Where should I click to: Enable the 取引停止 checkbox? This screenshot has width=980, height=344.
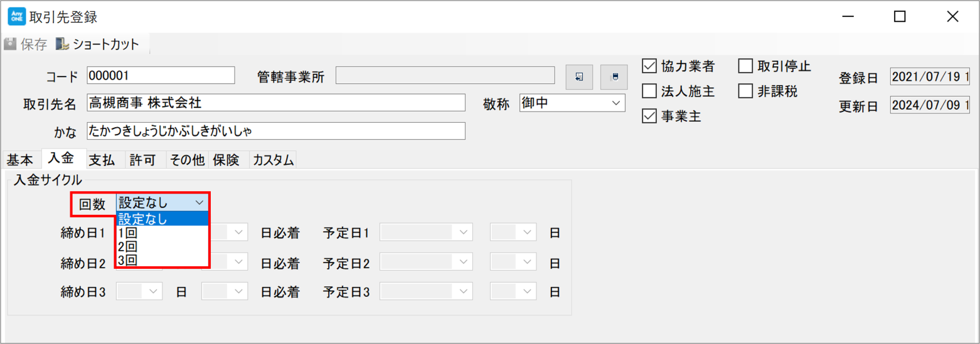[x=745, y=66]
